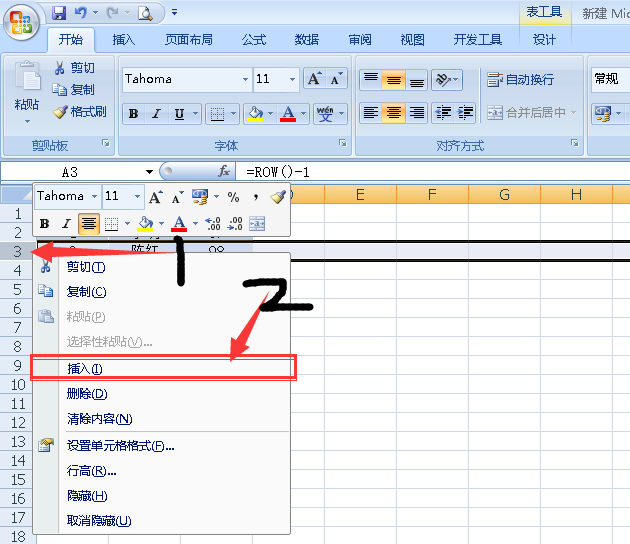Toggle bold in ribbon font group
This screenshot has width=630, height=544.
coord(133,114)
